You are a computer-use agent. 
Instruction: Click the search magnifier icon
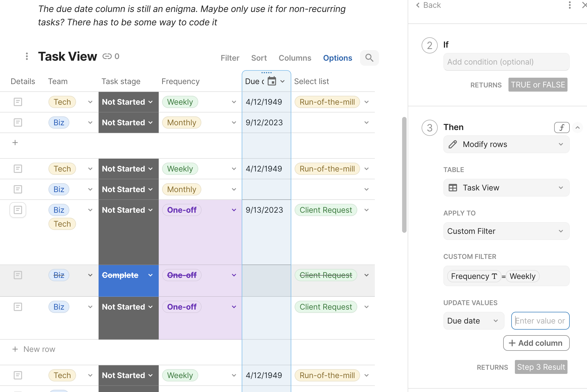[x=369, y=58]
